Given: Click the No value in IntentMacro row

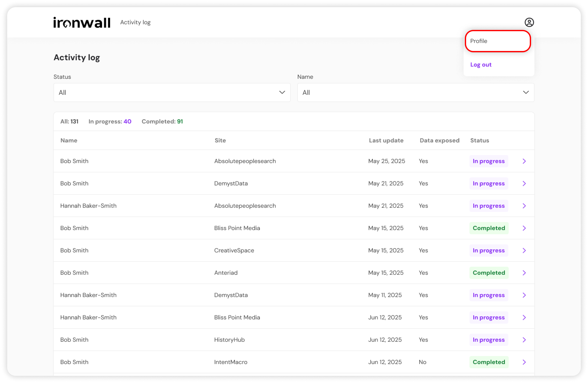Looking at the screenshot, I should click(x=422, y=362).
